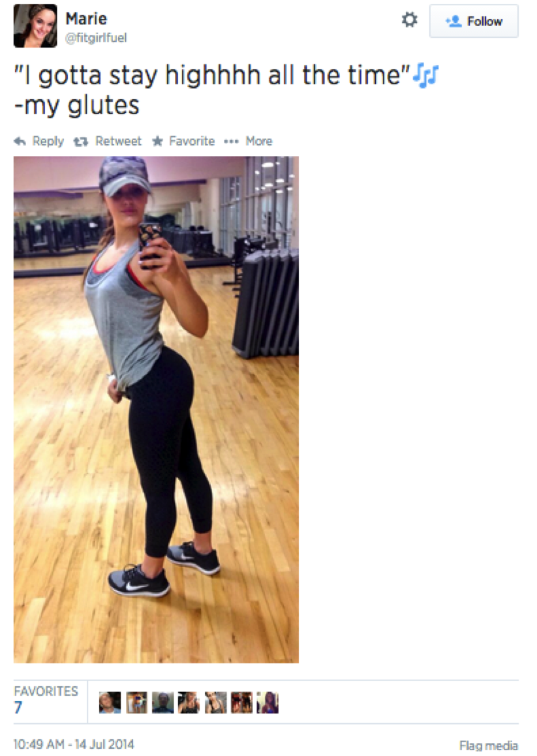The image size is (537, 756).
Task: Retweet this tweet
Action: [107, 142]
